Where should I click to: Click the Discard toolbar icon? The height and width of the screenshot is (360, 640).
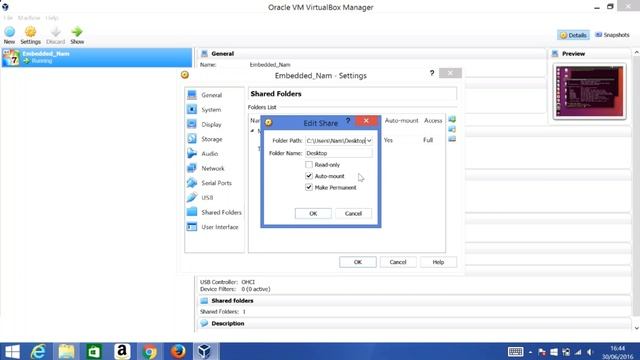[56, 35]
